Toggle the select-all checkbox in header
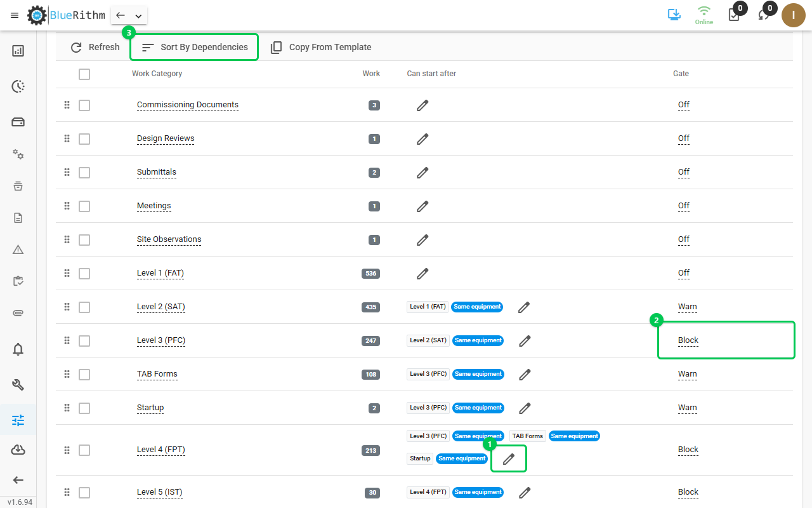812x508 pixels. click(x=84, y=74)
